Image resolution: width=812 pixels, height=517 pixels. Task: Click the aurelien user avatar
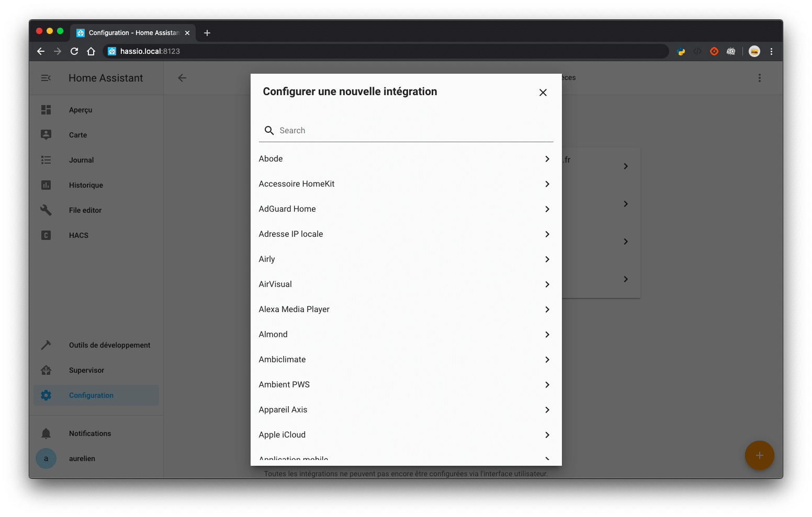(46, 458)
